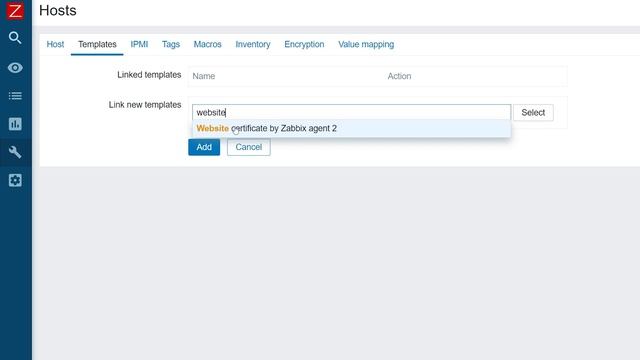Click the 'Link new templates' label

(x=145, y=105)
